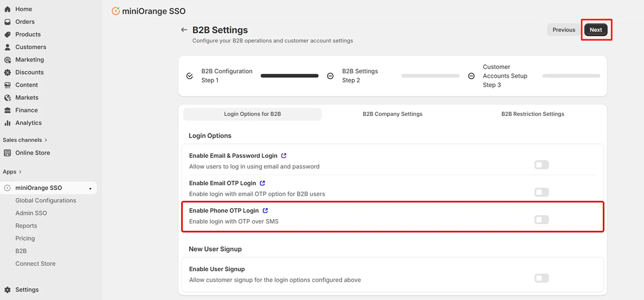This screenshot has height=300, width=644.
Task: Click the Configure your B2B operations subtitle
Action: (273, 41)
